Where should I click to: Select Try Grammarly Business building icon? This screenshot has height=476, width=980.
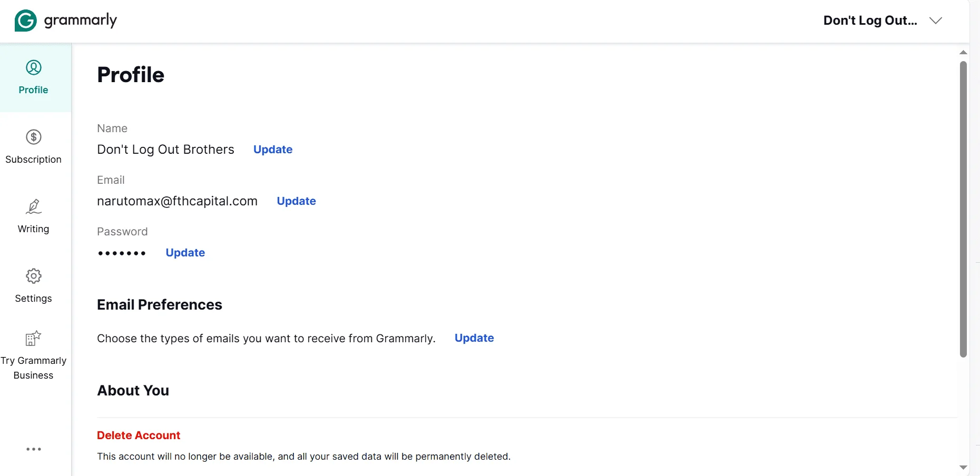coord(33,338)
